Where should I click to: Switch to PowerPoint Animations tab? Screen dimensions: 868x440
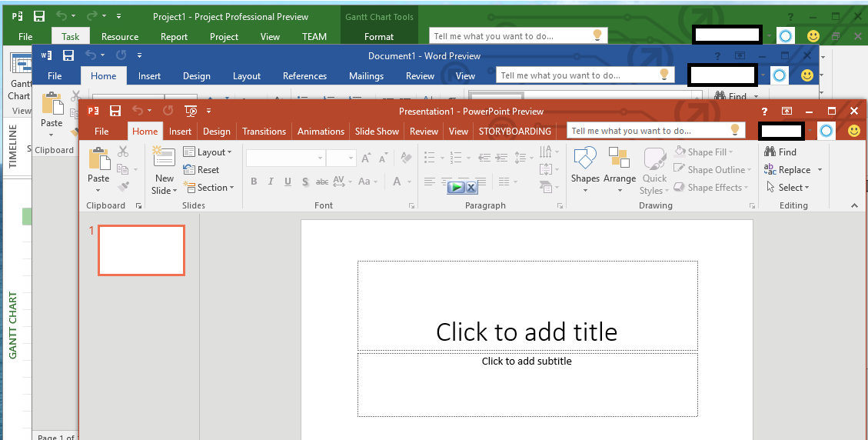click(x=321, y=132)
